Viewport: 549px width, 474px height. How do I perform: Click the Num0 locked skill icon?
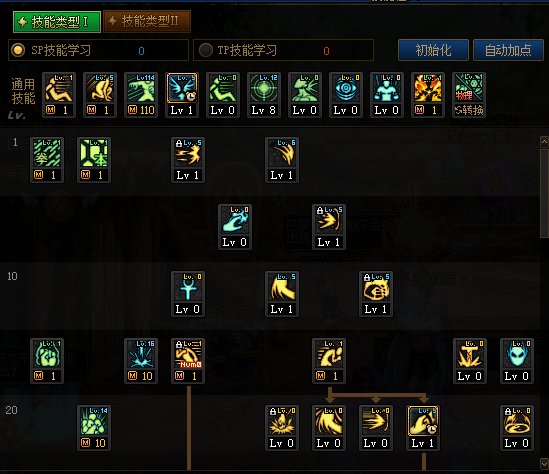point(188,361)
